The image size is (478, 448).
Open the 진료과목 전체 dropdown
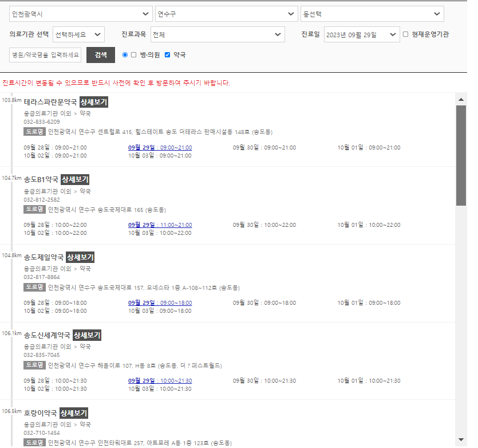218,34
